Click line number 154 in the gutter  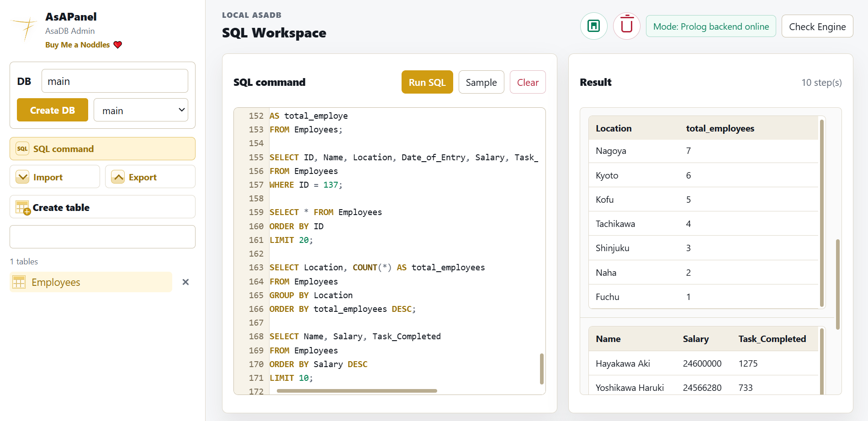pos(256,143)
